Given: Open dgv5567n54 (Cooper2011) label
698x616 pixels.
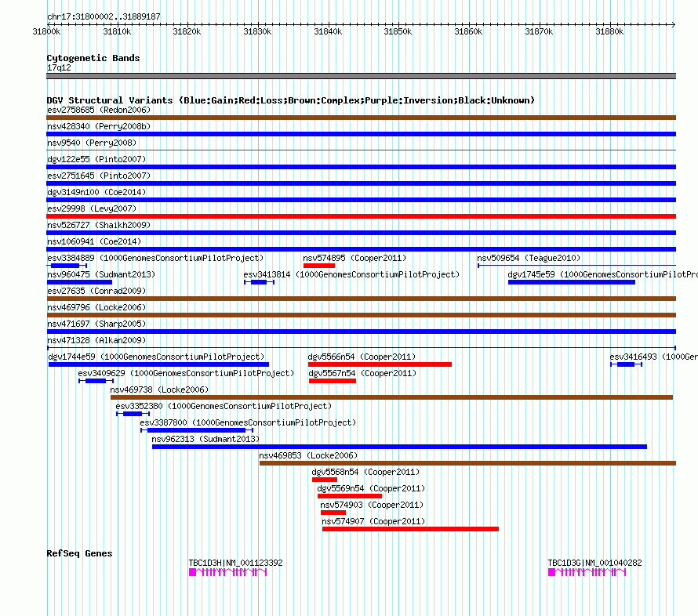Looking at the screenshot, I should tap(362, 373).
